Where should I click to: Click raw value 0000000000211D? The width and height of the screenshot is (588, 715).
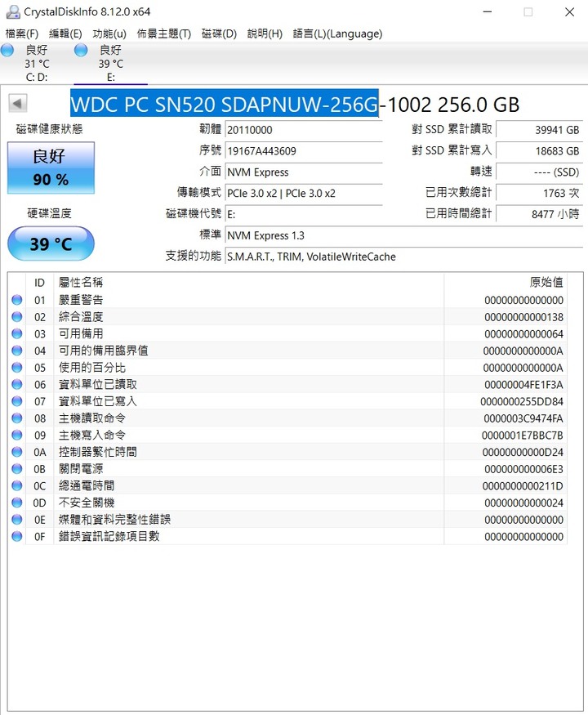(523, 485)
